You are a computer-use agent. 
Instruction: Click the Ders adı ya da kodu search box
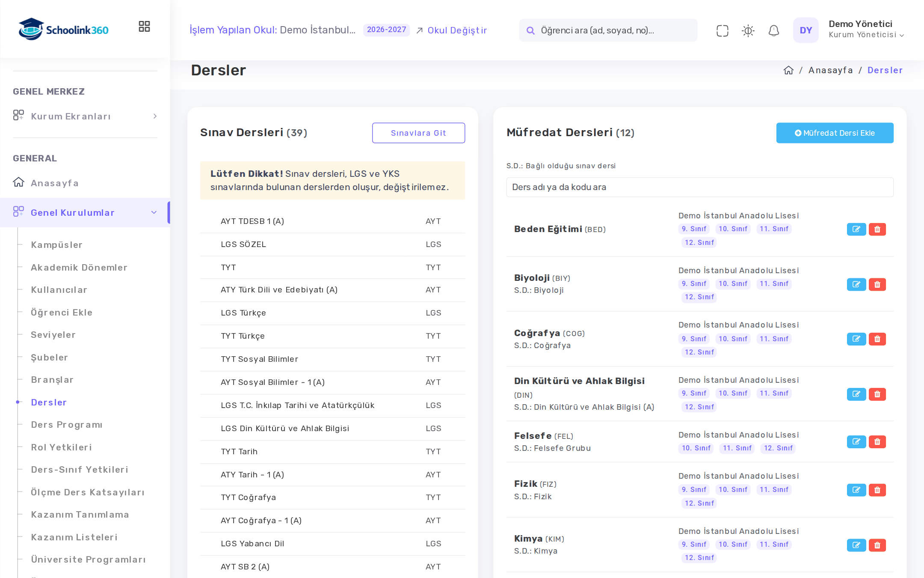pyautogui.click(x=700, y=187)
